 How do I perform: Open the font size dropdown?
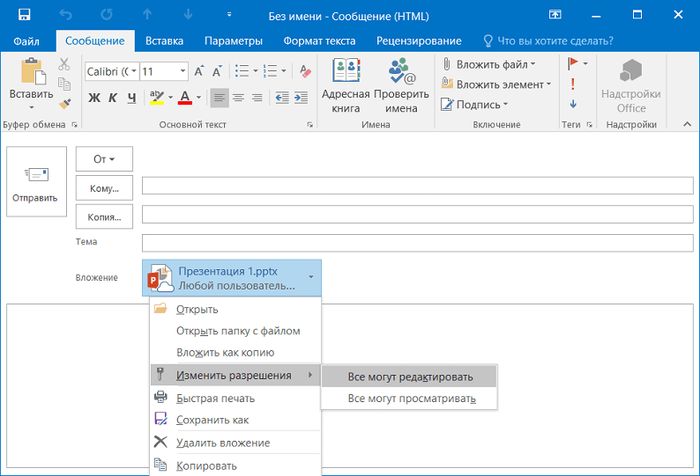[183, 72]
